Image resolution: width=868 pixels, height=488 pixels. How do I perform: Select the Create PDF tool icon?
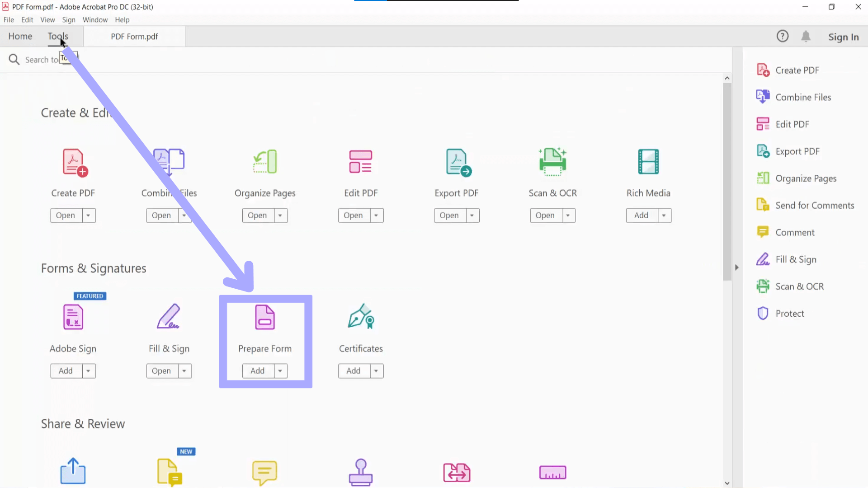click(73, 163)
